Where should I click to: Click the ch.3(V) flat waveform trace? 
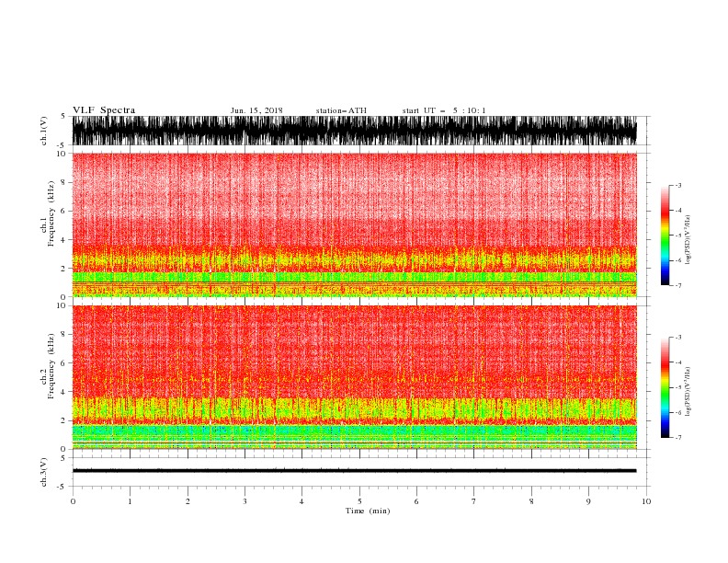[354, 471]
